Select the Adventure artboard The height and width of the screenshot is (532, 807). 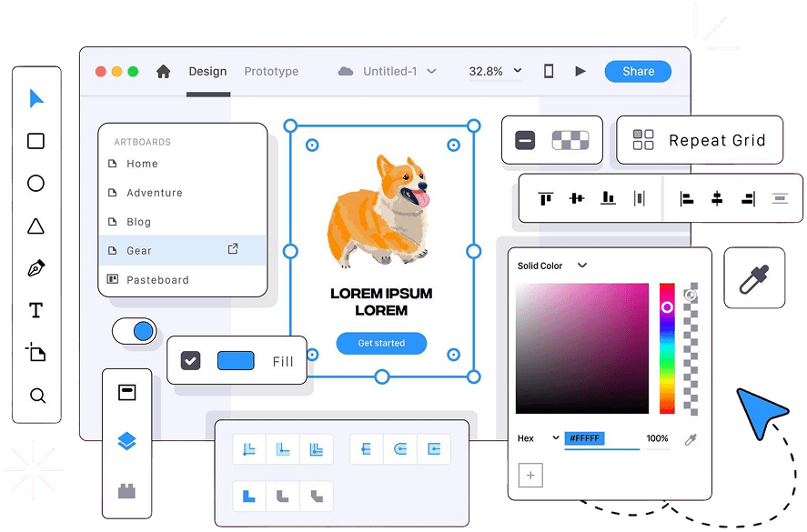[155, 193]
